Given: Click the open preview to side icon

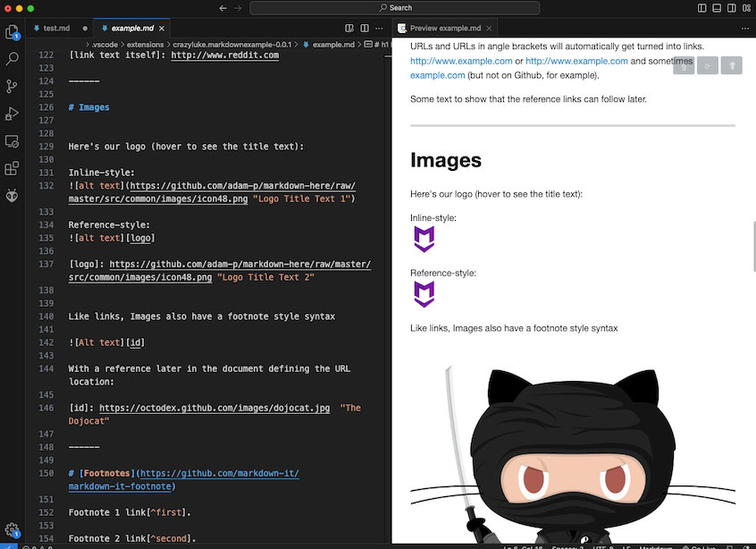Looking at the screenshot, I should pos(349,28).
